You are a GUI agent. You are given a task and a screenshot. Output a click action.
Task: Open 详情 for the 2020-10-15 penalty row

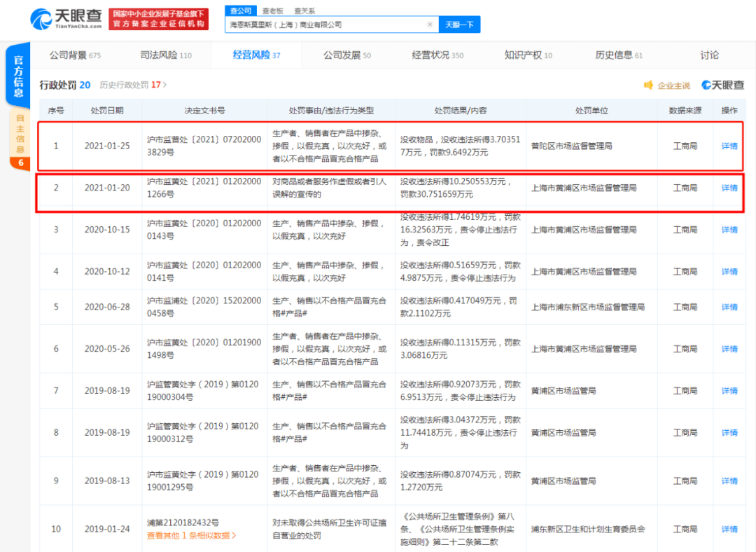729,230
